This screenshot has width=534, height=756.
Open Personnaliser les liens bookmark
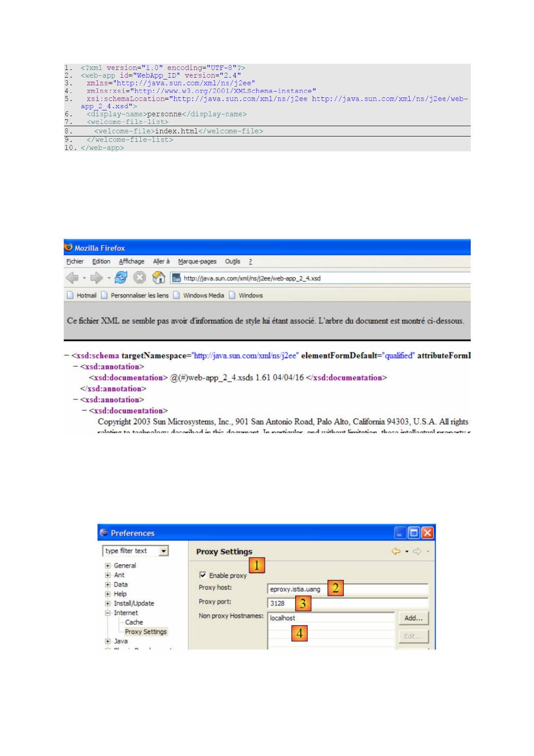coord(139,295)
